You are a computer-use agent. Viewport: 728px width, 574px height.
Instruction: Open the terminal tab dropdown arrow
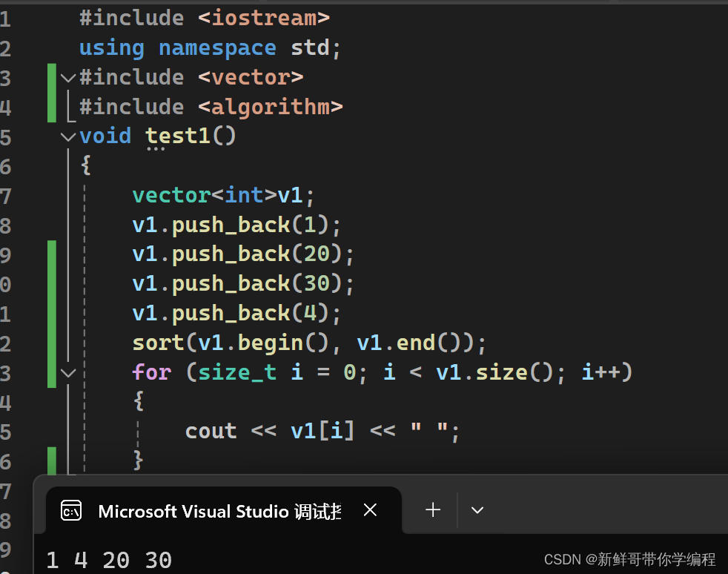477,510
